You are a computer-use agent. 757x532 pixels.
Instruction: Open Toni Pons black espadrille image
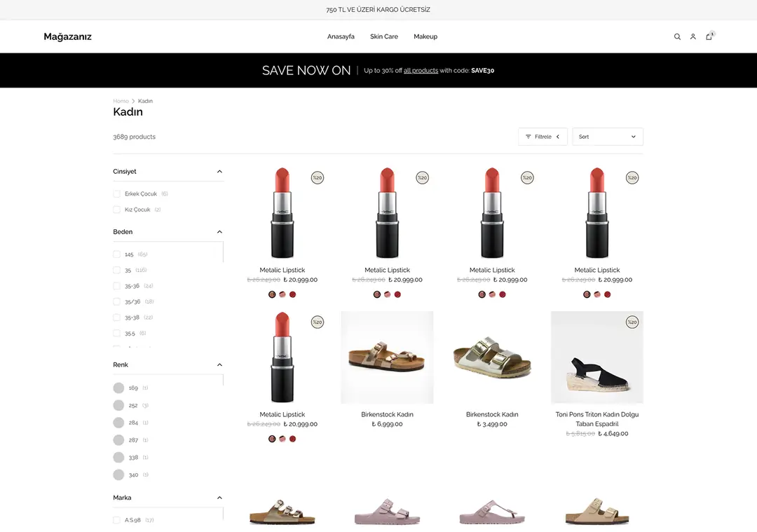click(597, 357)
